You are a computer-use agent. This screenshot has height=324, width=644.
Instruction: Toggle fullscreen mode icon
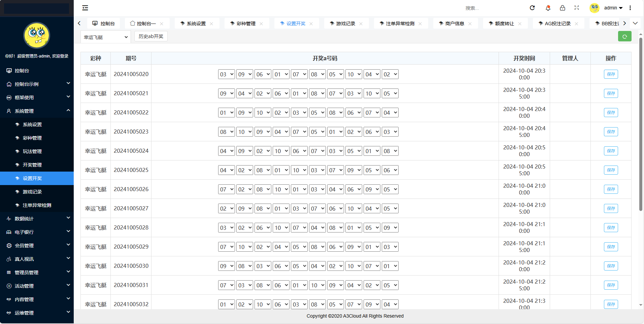(577, 8)
